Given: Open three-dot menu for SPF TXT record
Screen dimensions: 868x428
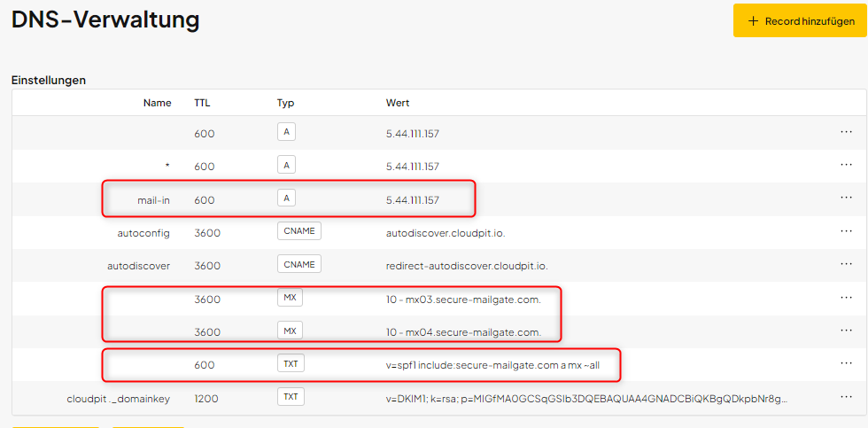Looking at the screenshot, I should click(x=846, y=363).
